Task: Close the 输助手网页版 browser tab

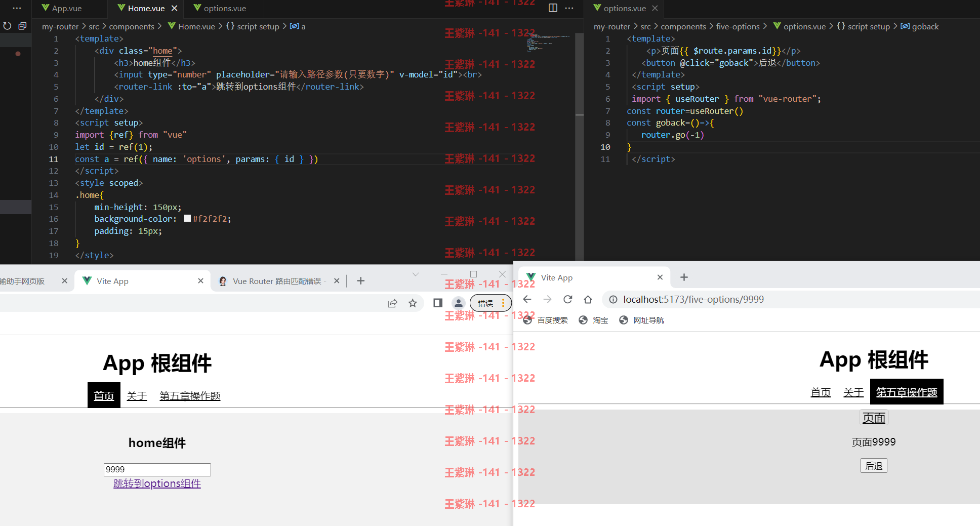Action: (64, 281)
